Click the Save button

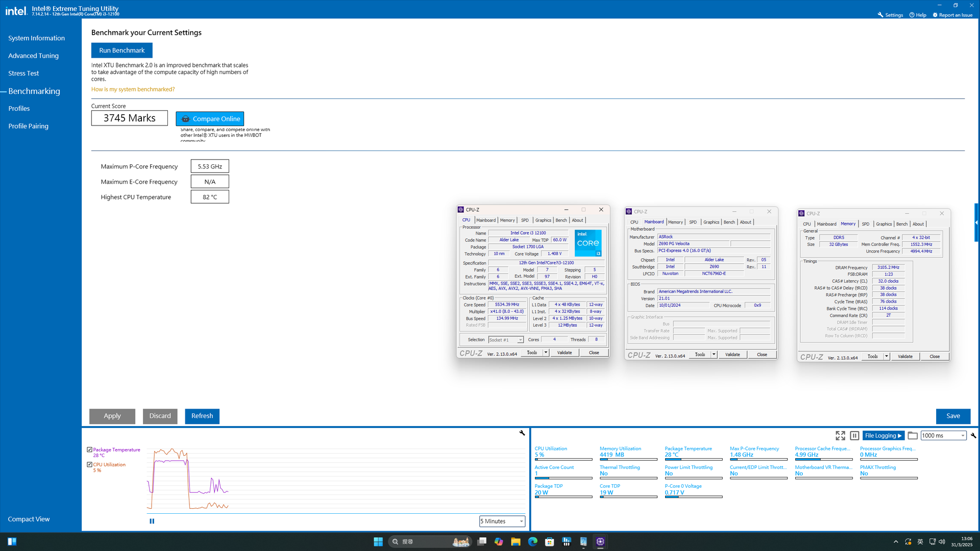coord(953,416)
